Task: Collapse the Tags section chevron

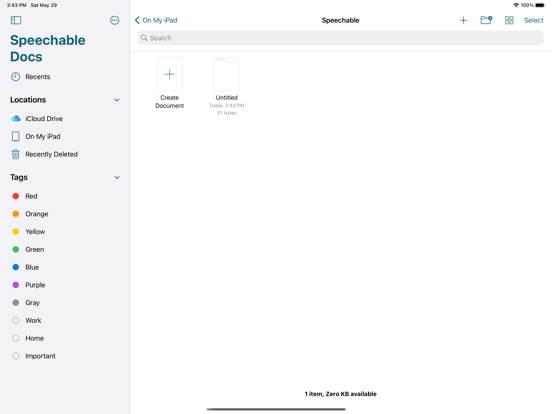Action: click(117, 177)
